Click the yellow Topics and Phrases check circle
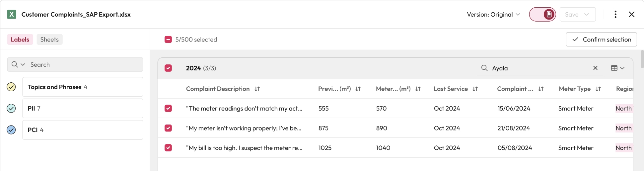Screen dimensions: 644x171 coord(11,87)
